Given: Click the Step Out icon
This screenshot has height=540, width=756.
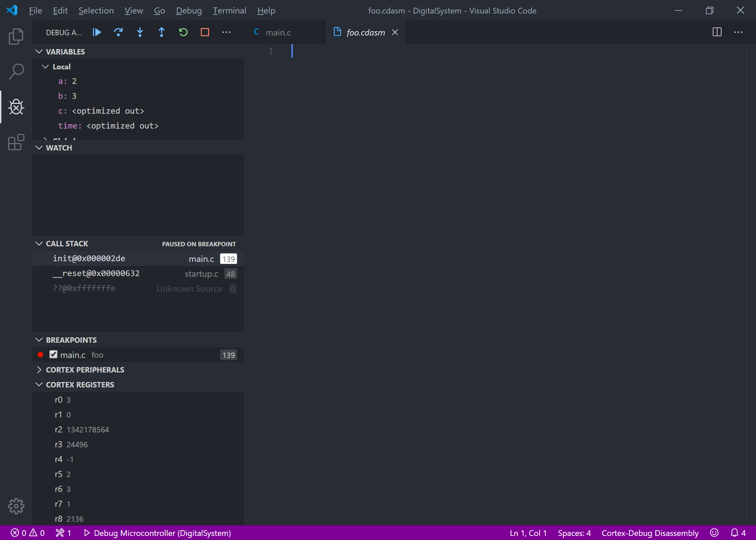Looking at the screenshot, I should pos(162,32).
